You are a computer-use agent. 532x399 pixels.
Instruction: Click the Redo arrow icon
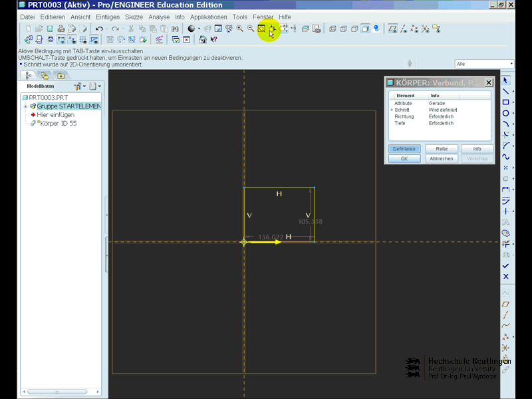click(x=115, y=29)
